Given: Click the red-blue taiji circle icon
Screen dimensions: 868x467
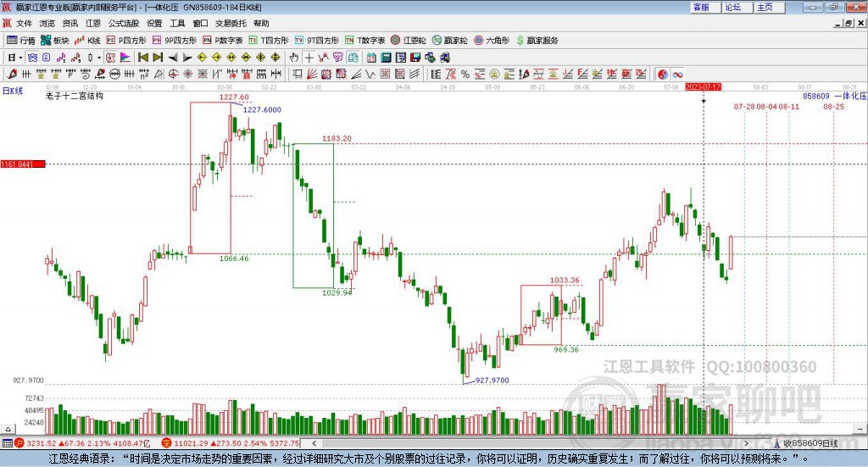Looking at the screenshot, I should point(663,74).
